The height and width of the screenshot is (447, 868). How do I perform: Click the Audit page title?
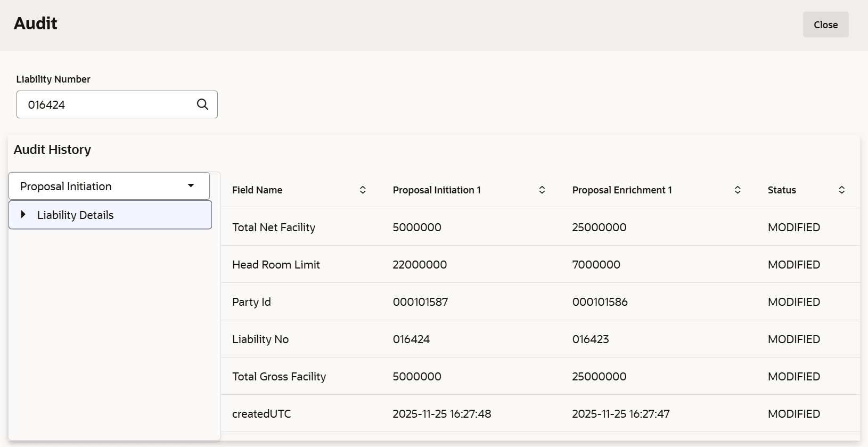tap(36, 23)
